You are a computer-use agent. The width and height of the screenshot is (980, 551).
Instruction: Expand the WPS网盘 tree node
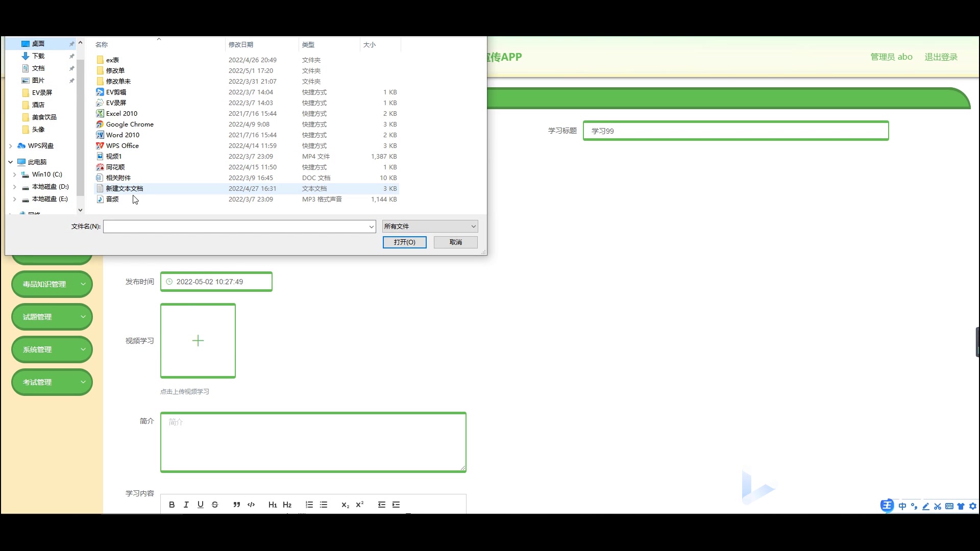tap(11, 146)
